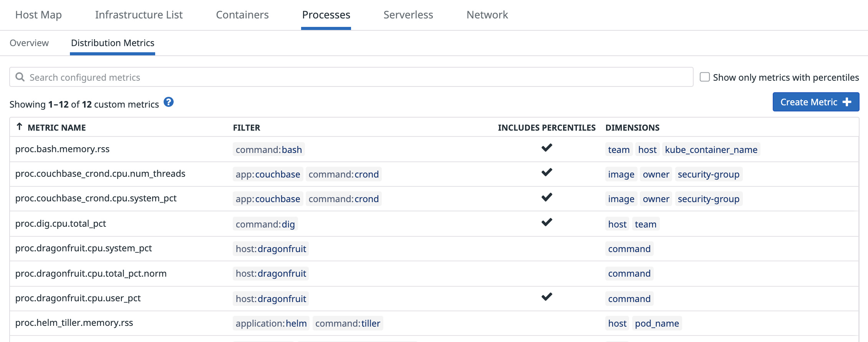868x342 pixels.
Task: Open the proc.helm_tiller.memory.rss metric
Action: (74, 323)
